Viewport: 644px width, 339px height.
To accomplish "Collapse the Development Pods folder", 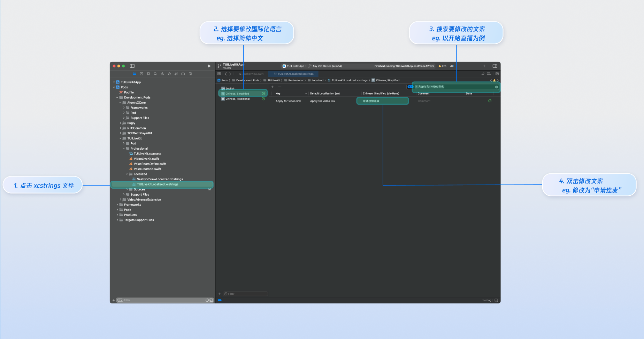I will pos(117,98).
